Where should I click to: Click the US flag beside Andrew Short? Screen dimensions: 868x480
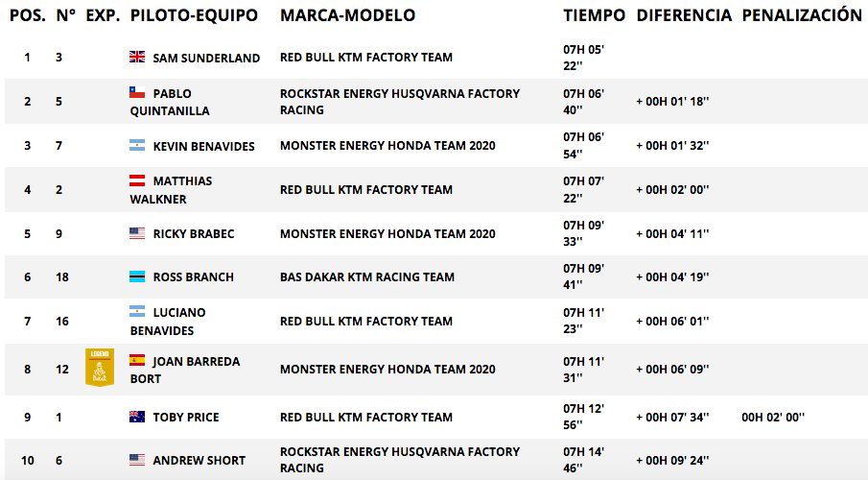coord(137,460)
